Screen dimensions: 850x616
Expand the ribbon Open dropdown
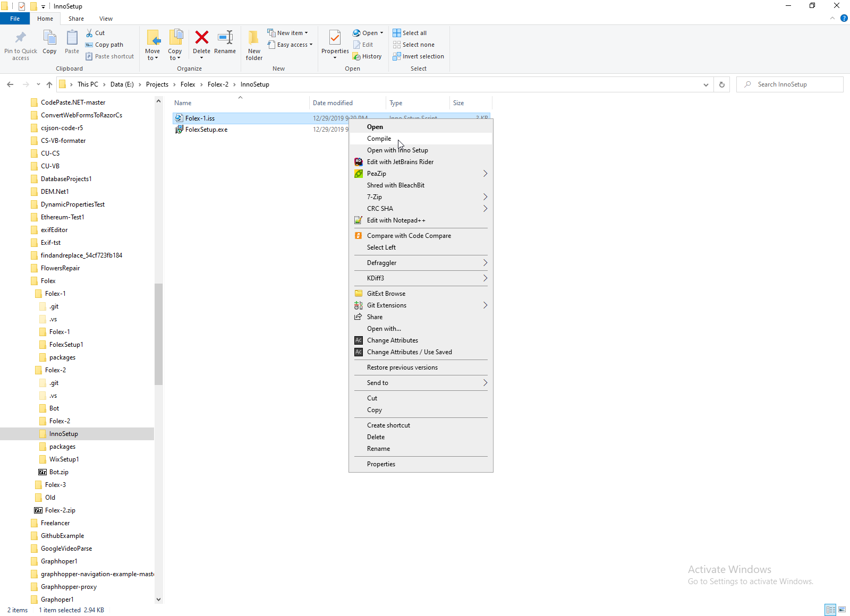pyautogui.click(x=368, y=33)
